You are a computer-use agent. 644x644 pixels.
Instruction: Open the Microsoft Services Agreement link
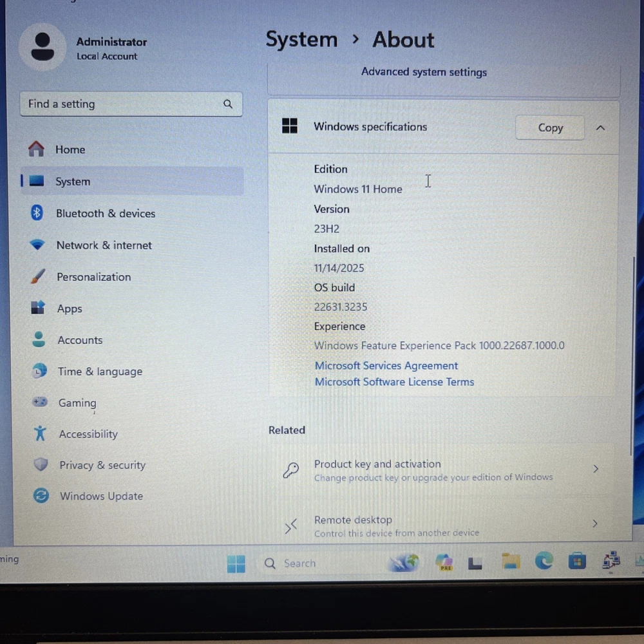pos(386,366)
